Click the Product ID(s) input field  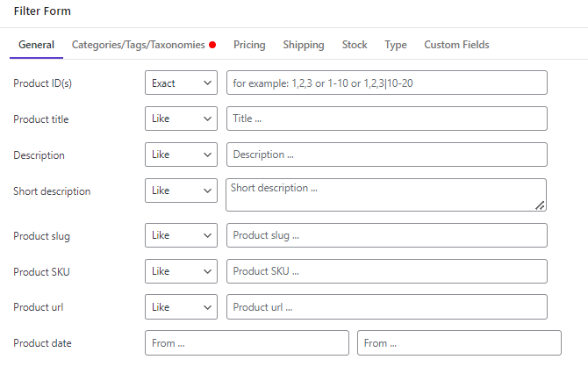coord(387,83)
